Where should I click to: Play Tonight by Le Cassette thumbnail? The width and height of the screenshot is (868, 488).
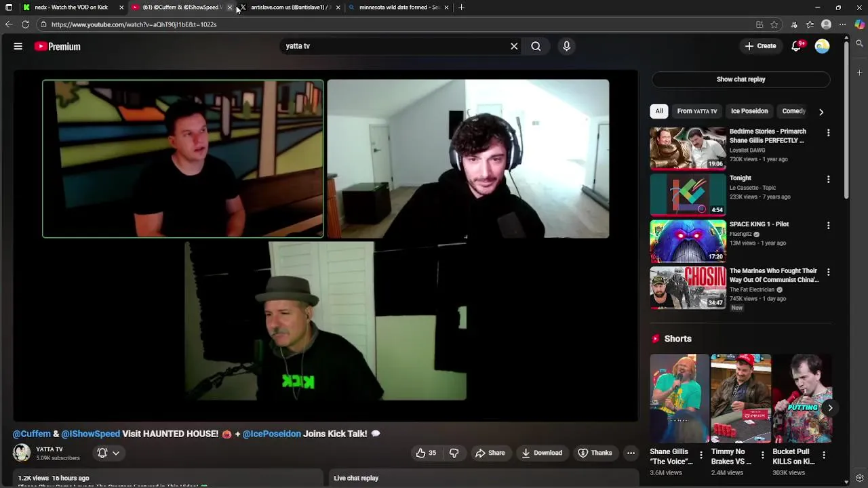[x=688, y=195]
